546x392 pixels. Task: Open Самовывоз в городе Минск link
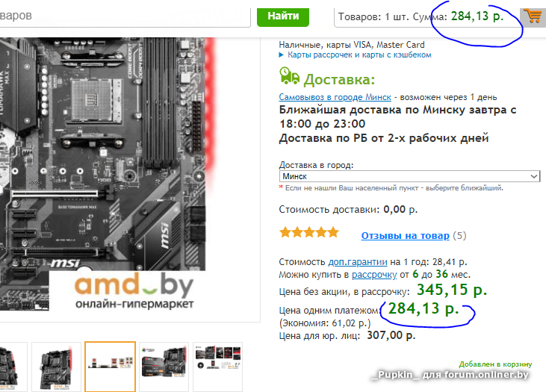pyautogui.click(x=335, y=97)
